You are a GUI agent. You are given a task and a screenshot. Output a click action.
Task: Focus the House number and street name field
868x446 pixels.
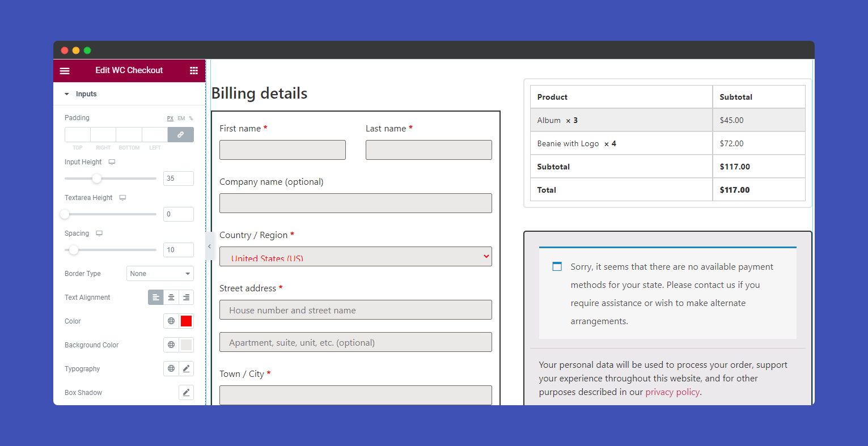(355, 310)
